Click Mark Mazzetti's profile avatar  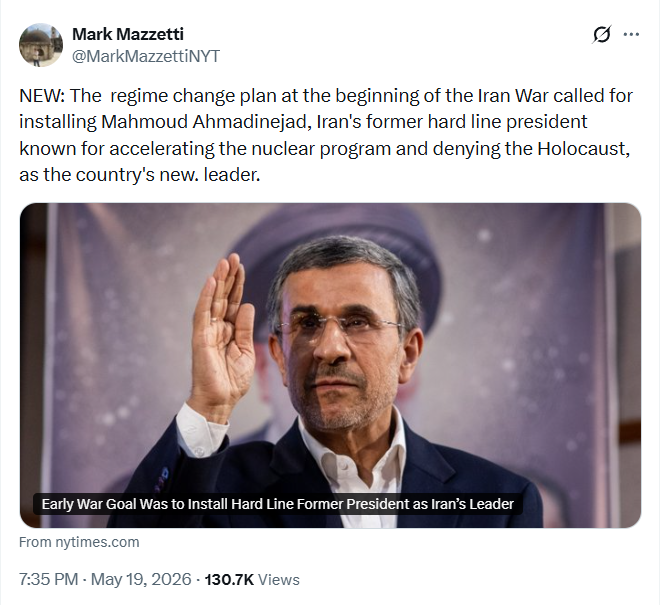click(x=41, y=45)
